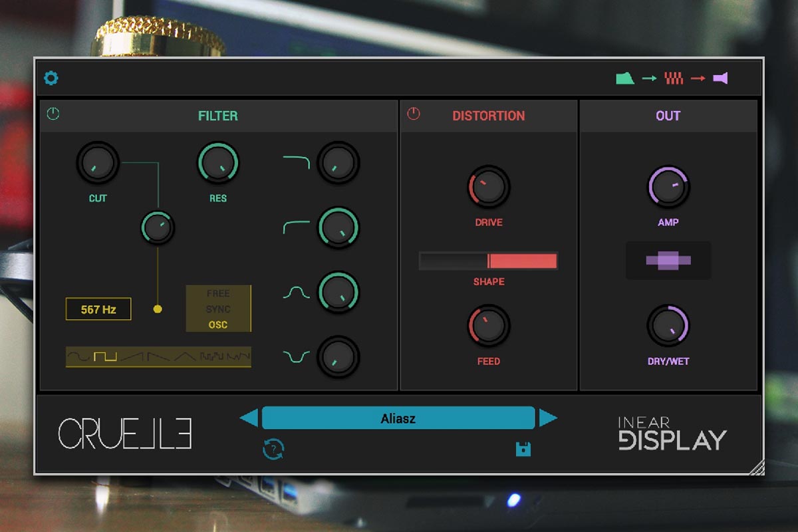Click the FILTER section heading
Image resolution: width=798 pixels, height=532 pixels.
pos(218,116)
